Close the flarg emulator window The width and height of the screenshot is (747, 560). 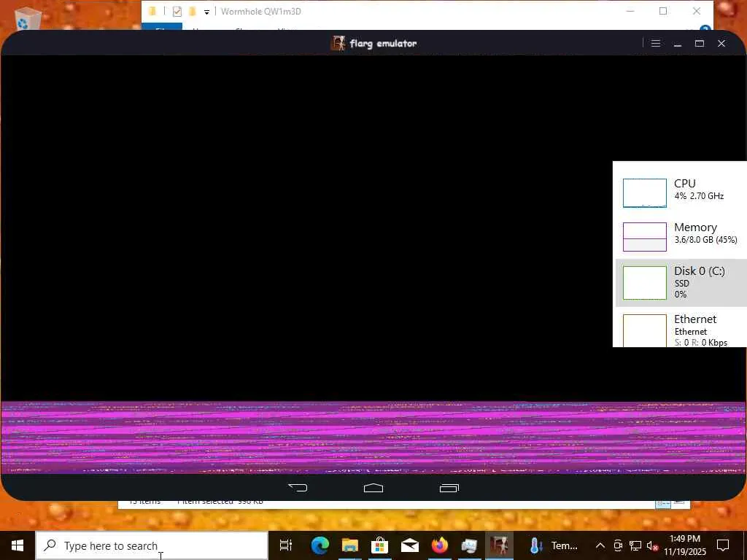pyautogui.click(x=721, y=43)
